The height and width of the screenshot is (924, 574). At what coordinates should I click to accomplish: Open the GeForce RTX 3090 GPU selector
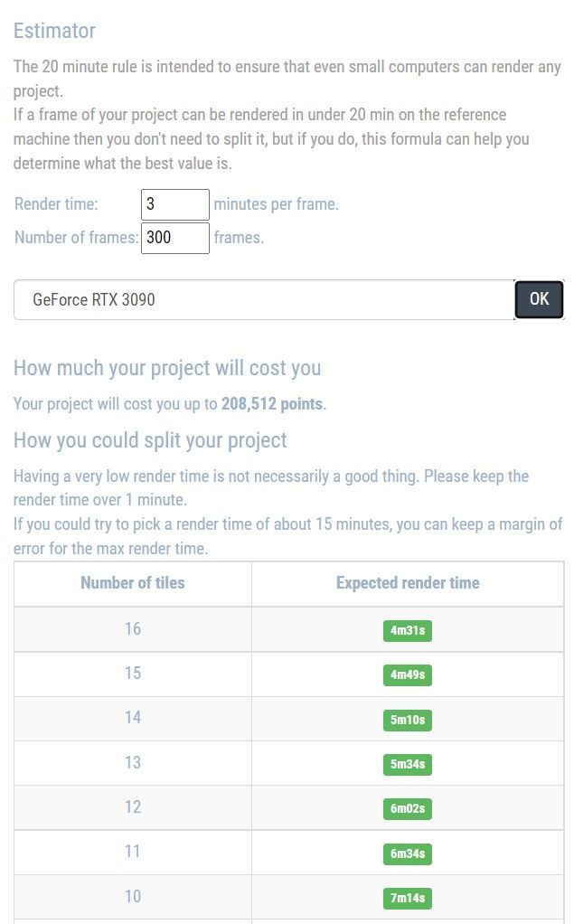[263, 299]
